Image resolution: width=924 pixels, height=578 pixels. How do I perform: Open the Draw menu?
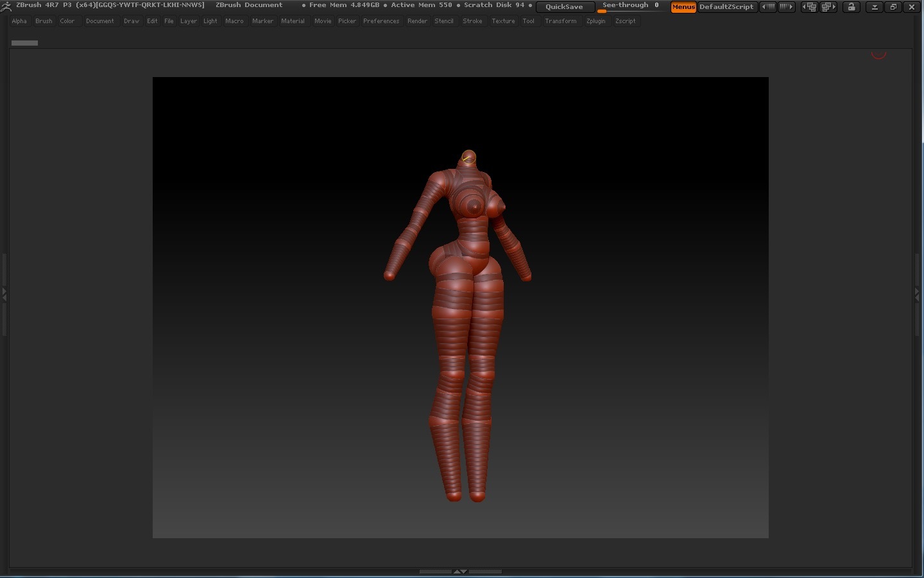point(132,21)
